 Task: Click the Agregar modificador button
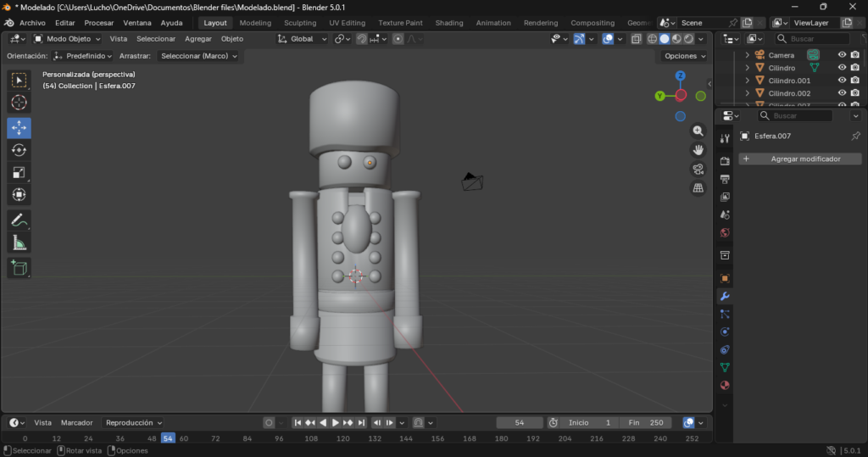pyautogui.click(x=800, y=159)
